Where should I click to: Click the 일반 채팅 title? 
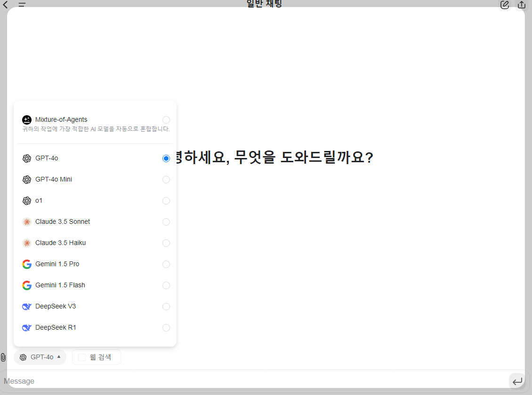[x=264, y=4]
